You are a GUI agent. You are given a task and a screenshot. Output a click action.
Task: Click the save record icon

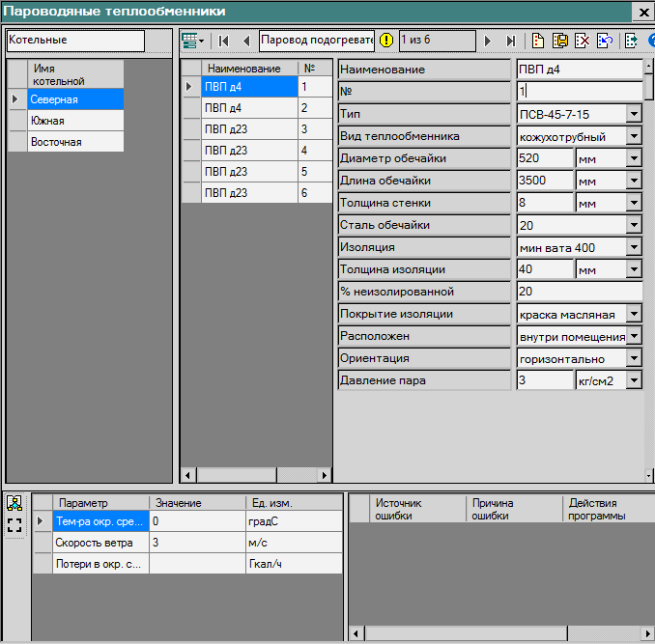(560, 41)
